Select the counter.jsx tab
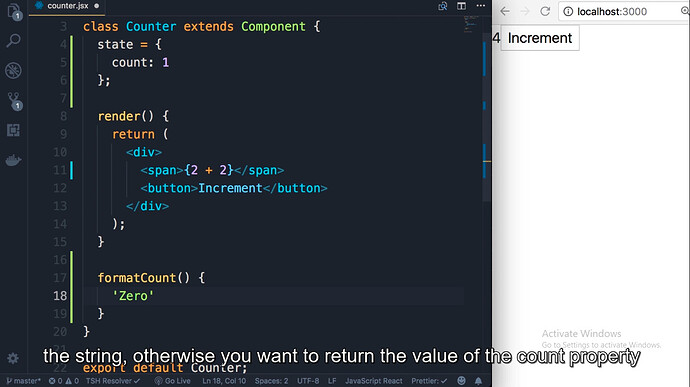This screenshot has height=387, width=690. [x=67, y=6]
